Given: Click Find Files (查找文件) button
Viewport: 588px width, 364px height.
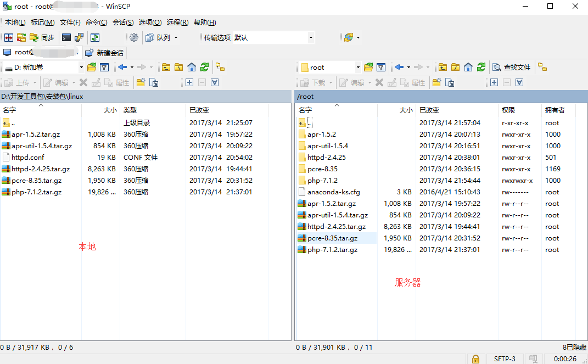Looking at the screenshot, I should pos(512,68).
